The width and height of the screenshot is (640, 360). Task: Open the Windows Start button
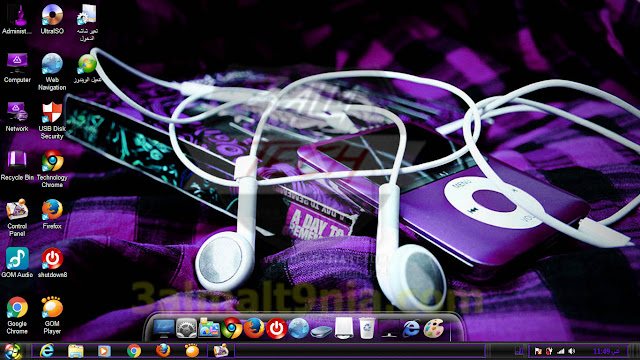tap(12, 351)
